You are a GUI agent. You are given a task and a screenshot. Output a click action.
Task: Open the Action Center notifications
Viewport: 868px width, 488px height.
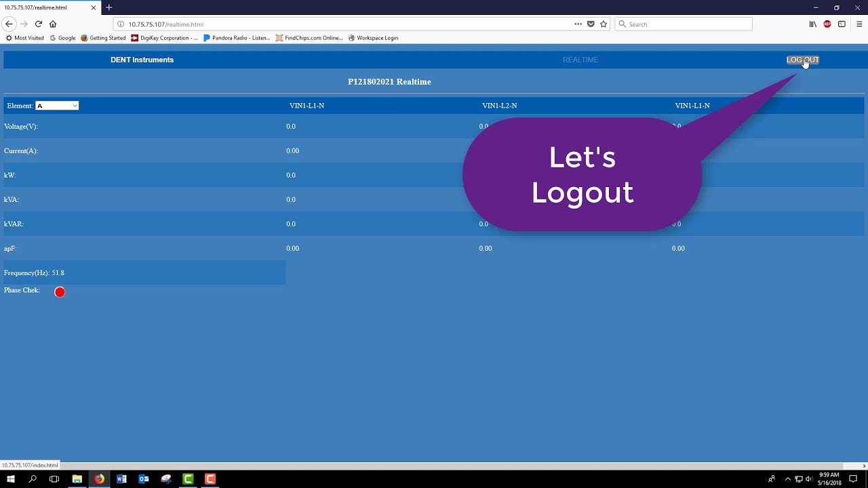[x=853, y=479]
